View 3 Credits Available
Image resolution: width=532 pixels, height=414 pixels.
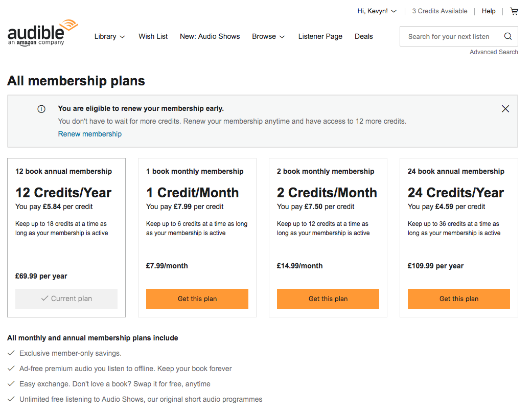(440, 11)
